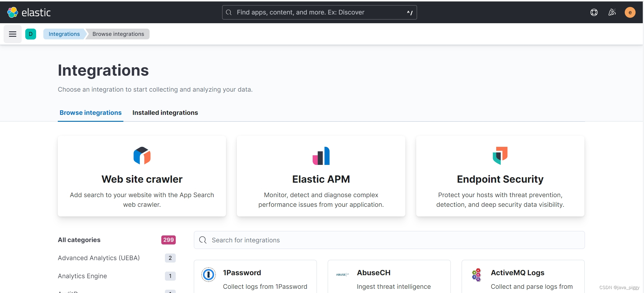Click the Analytics Engine count badge 1
The height and width of the screenshot is (293, 644).
[170, 276]
